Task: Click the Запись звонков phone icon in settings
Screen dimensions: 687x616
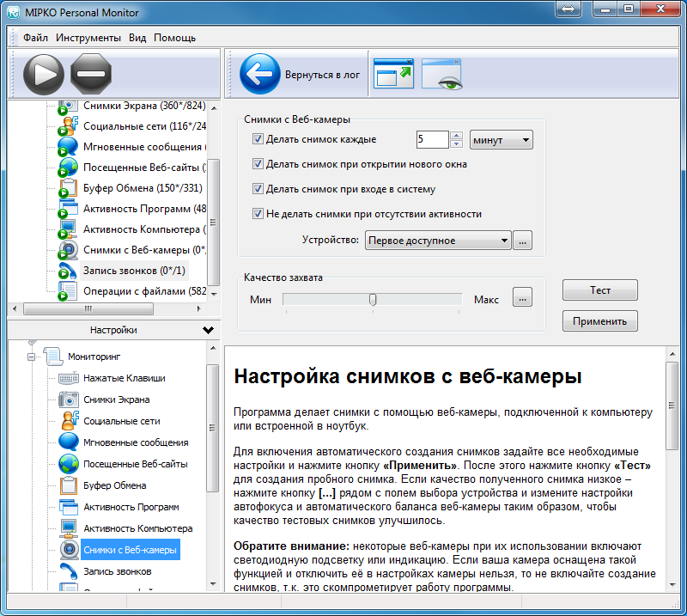Action: (69, 571)
